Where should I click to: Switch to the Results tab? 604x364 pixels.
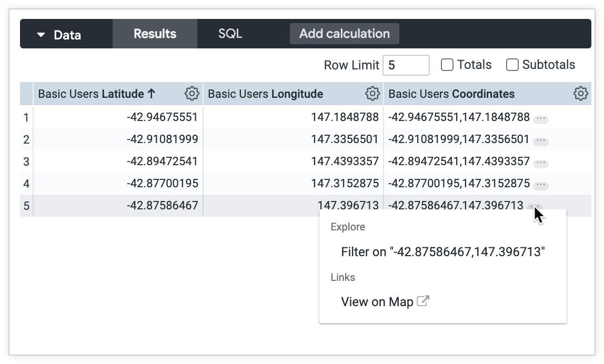pyautogui.click(x=155, y=34)
